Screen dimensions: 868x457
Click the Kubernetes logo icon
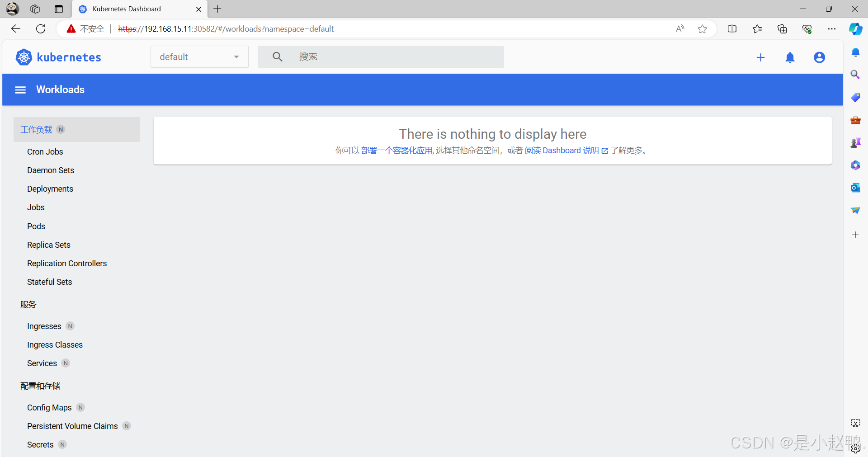coord(24,57)
